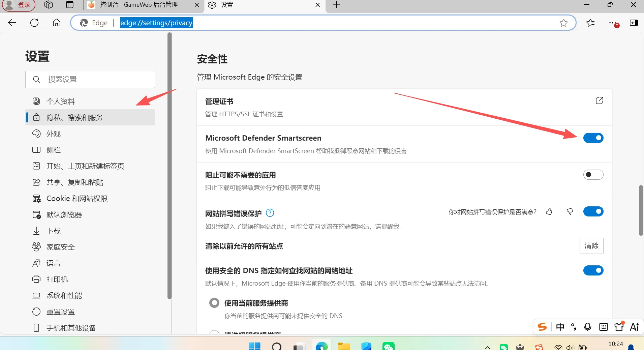Viewport: 644px width, 350px height.
Task: Open 开始、主页和新建标签页 section
Action: point(90,166)
